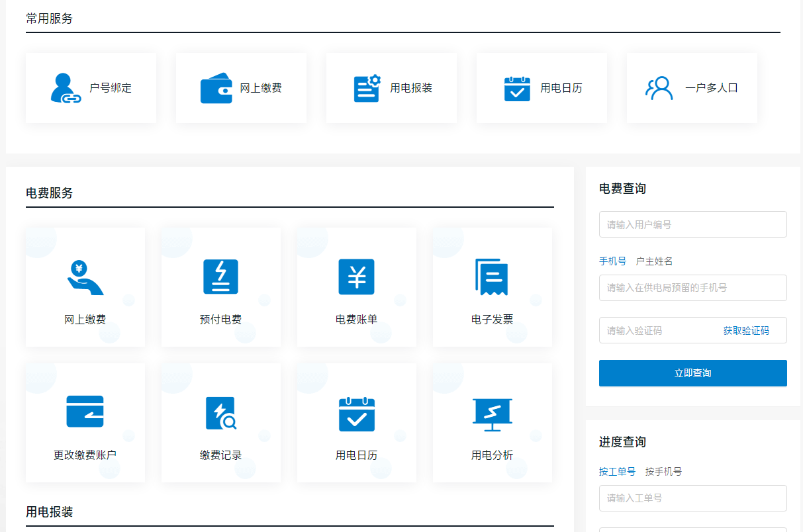Image resolution: width=803 pixels, height=532 pixels.
Task: Switch to the 手机号 tab
Action: [612, 261]
